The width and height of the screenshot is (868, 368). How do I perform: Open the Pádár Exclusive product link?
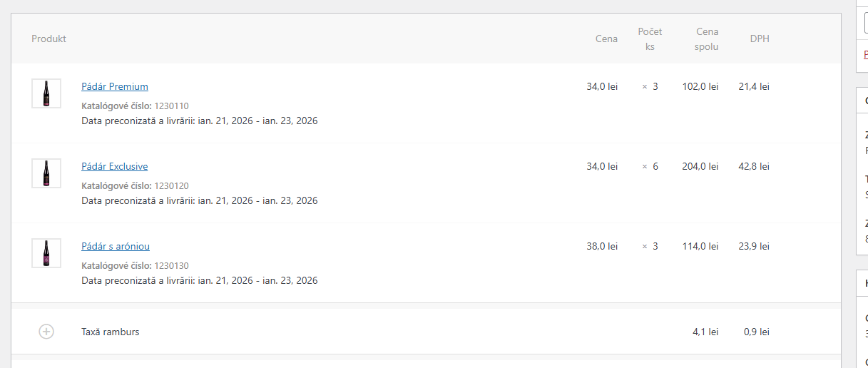(115, 167)
